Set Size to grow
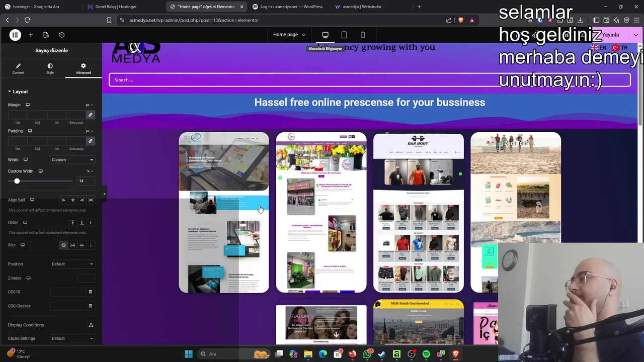 (x=72, y=245)
